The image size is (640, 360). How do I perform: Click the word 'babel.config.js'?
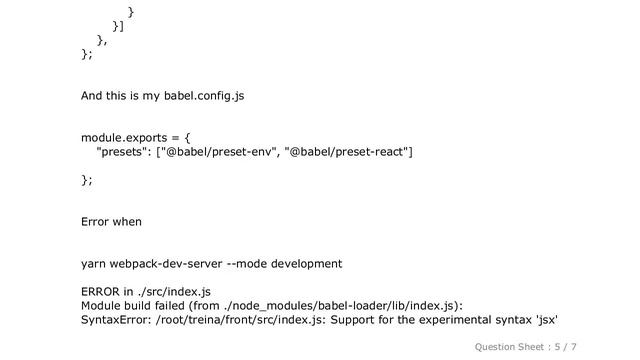(204, 96)
